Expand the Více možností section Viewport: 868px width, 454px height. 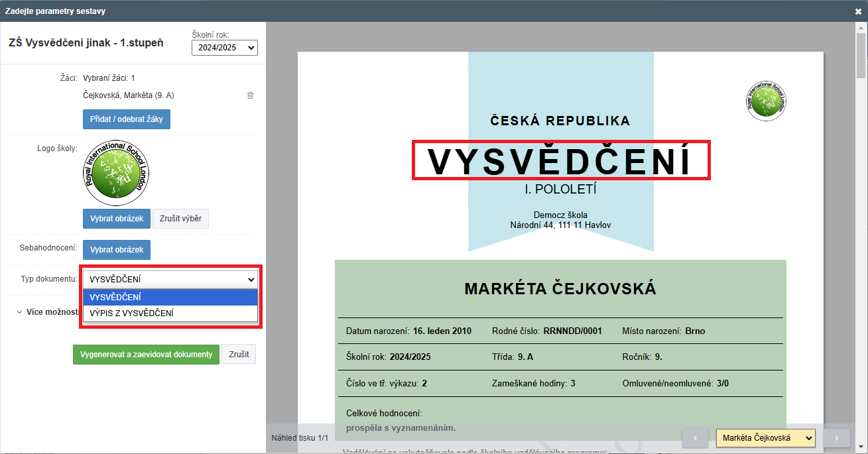point(48,312)
